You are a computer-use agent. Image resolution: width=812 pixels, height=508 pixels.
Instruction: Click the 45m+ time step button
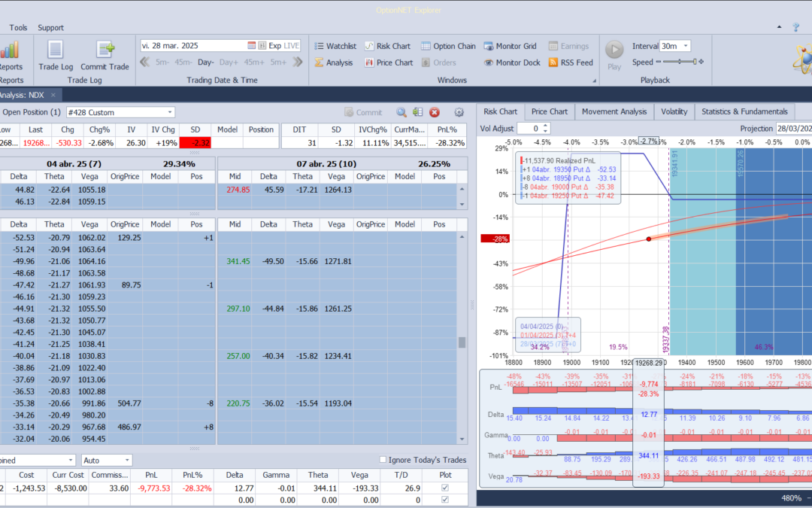pyautogui.click(x=254, y=62)
